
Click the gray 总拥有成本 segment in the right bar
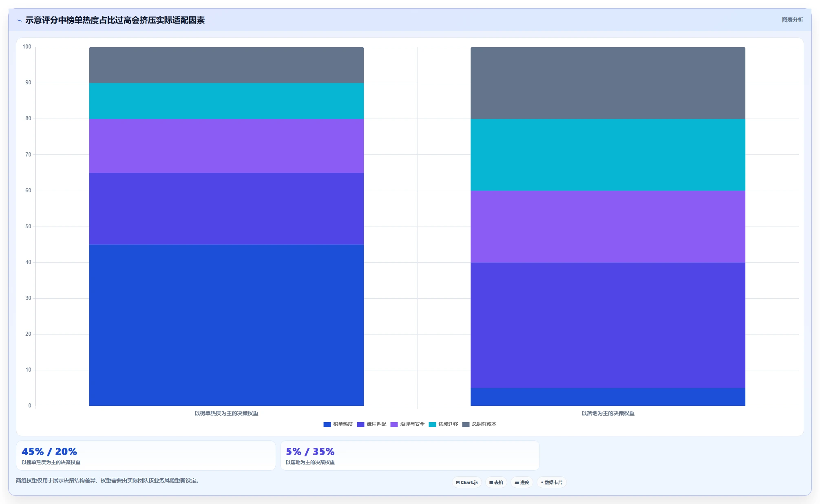pyautogui.click(x=608, y=83)
